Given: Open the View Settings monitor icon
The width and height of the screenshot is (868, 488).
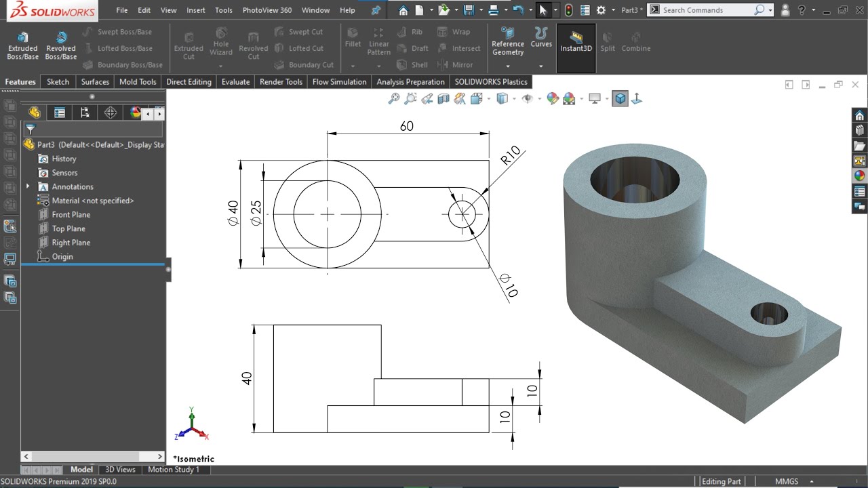Looking at the screenshot, I should (595, 99).
